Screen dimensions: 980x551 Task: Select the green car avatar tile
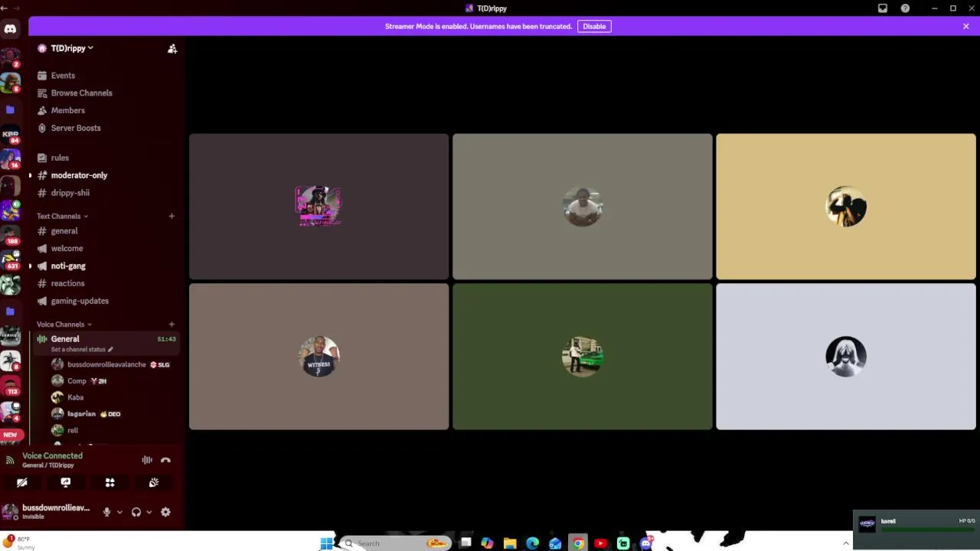583,357
